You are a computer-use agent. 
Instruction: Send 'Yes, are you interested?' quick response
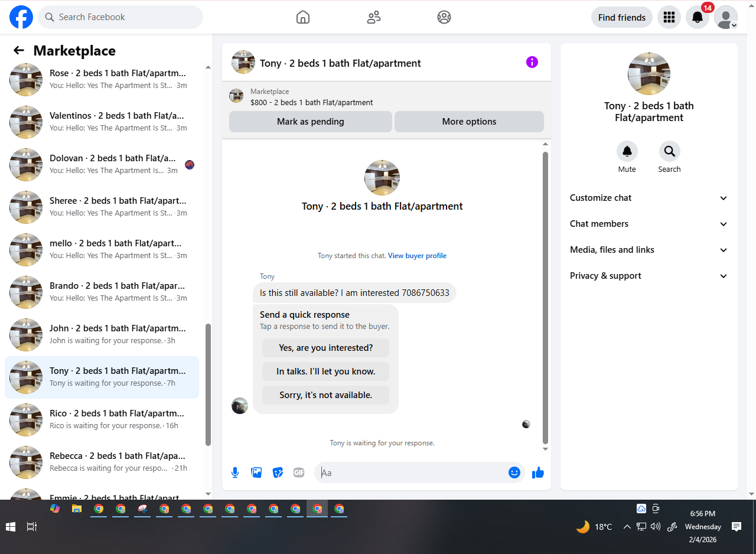click(x=326, y=348)
